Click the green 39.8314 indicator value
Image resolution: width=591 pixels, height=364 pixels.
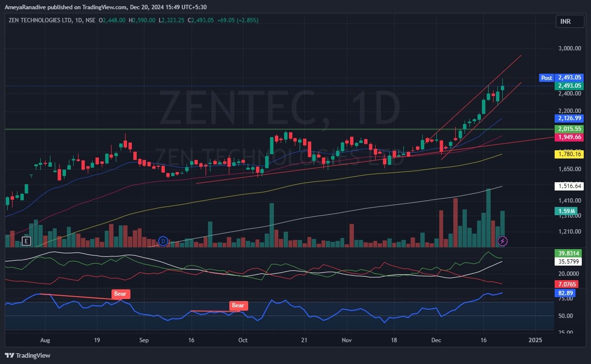tap(569, 253)
